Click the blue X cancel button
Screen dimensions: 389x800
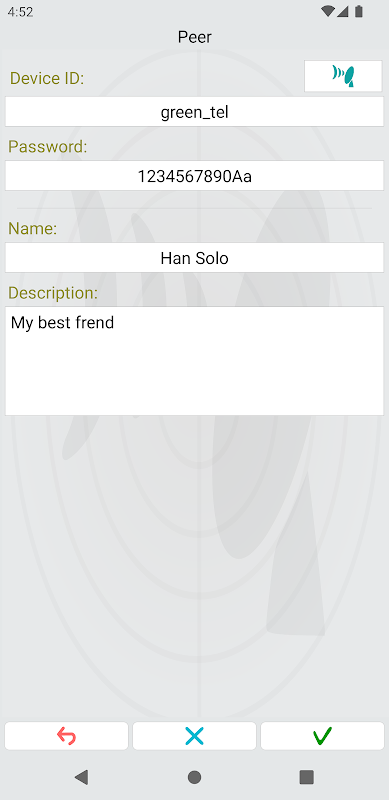(194, 736)
